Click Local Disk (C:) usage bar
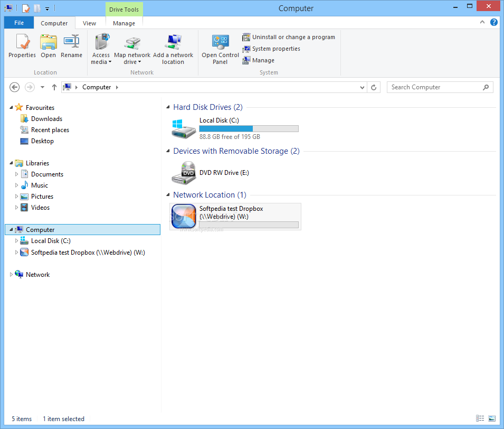Viewport: 504px width, 429px height. [249, 129]
